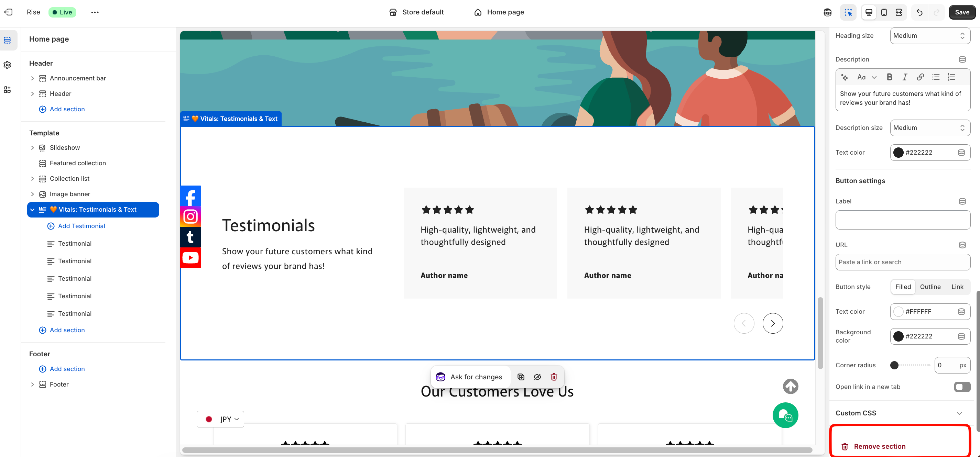Click the insert link icon in description editor

pyautogui.click(x=920, y=77)
